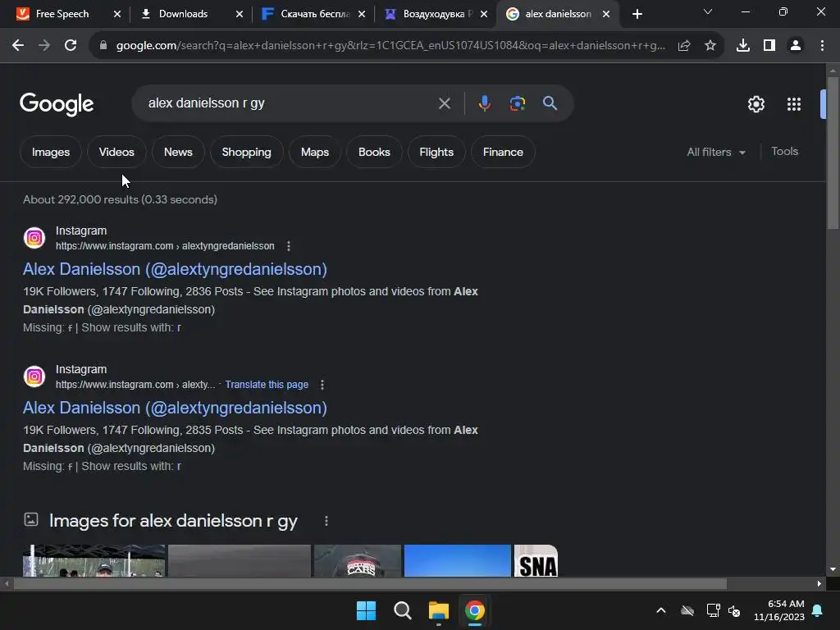840x630 pixels.
Task: Open a new browser tab
Action: pyautogui.click(x=637, y=14)
